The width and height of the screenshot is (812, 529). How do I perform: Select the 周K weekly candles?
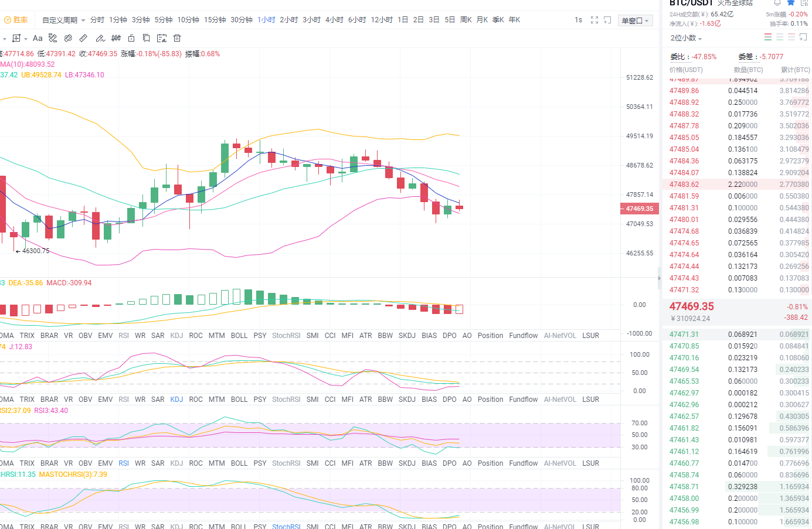(466, 20)
